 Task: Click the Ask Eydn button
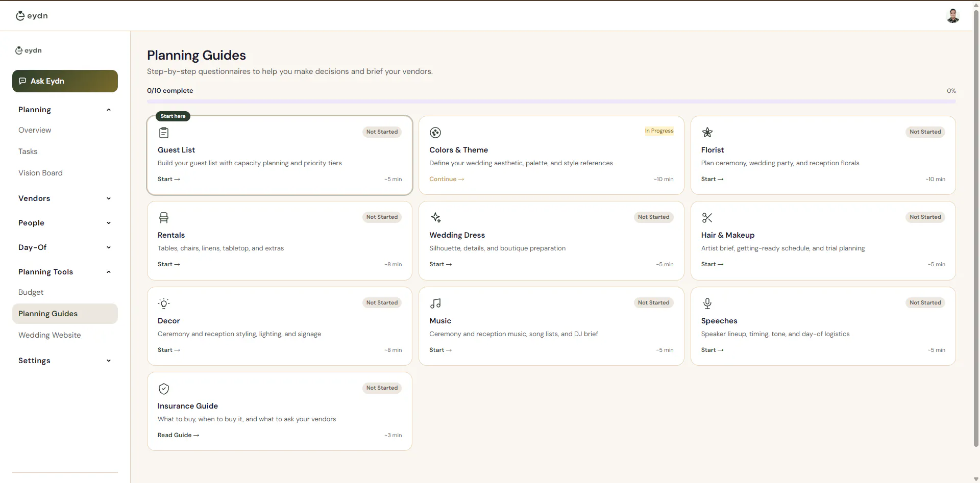point(65,81)
